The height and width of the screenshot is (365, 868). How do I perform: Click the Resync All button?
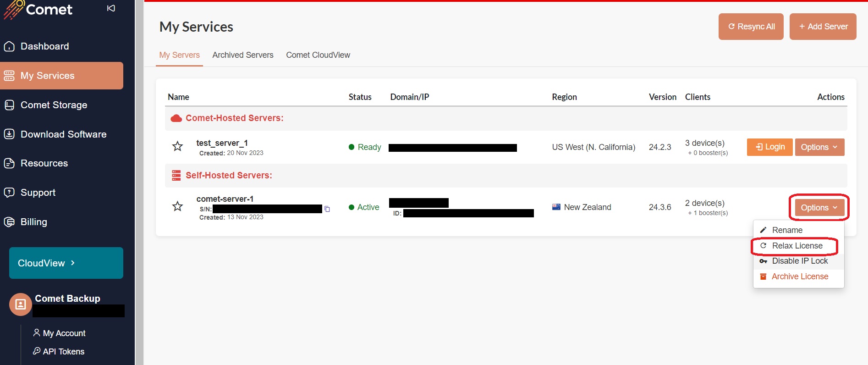pos(751,27)
